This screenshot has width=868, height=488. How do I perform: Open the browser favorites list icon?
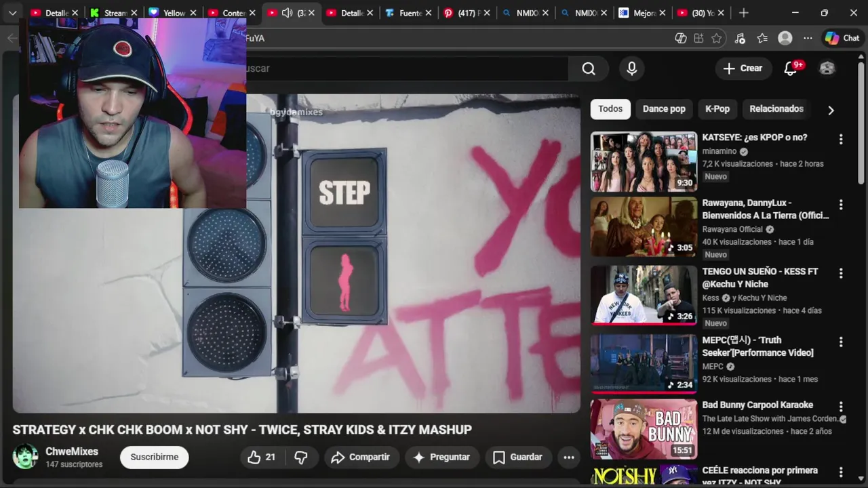click(762, 39)
